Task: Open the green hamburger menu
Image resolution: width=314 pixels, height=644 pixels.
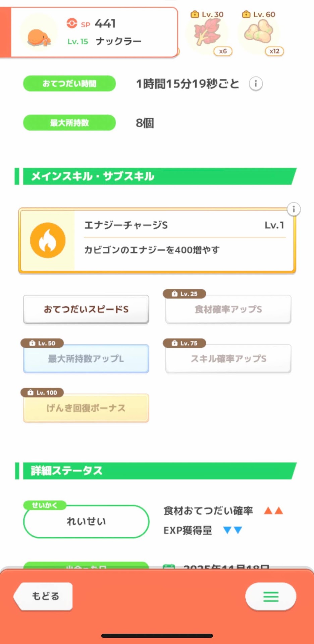Action: 270,596
